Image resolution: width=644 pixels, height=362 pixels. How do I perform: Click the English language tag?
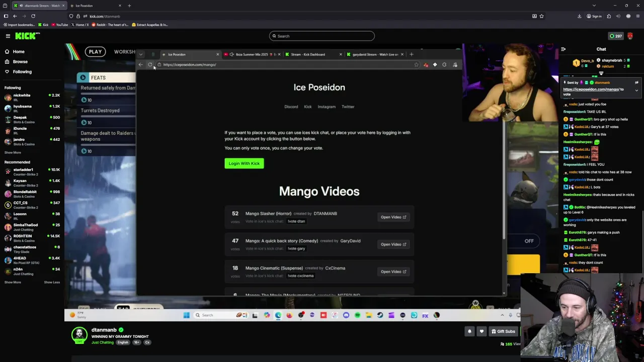click(x=123, y=342)
